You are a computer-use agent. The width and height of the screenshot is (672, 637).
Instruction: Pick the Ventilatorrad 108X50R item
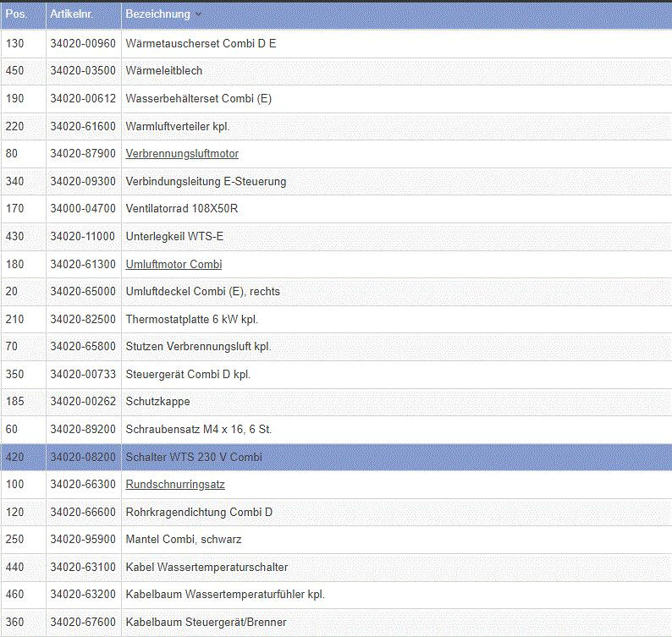pyautogui.click(x=182, y=209)
